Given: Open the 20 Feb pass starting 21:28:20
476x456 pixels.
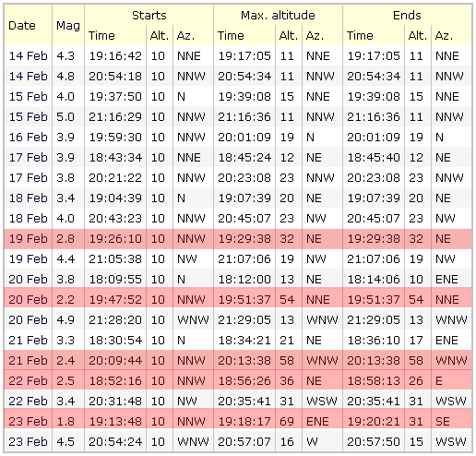Looking at the screenshot, I should pos(28,320).
